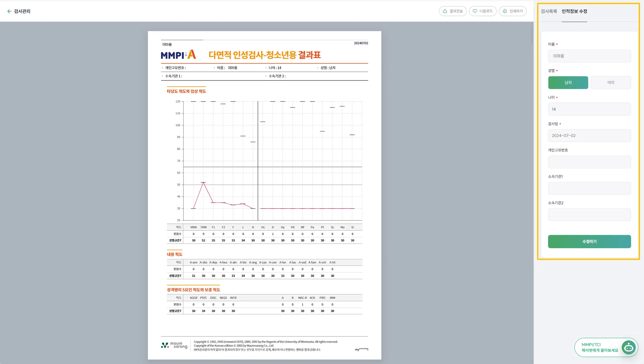This screenshot has height=364, width=644.
Task: Click the MMPI-A logo on the report
Action: coord(178,55)
